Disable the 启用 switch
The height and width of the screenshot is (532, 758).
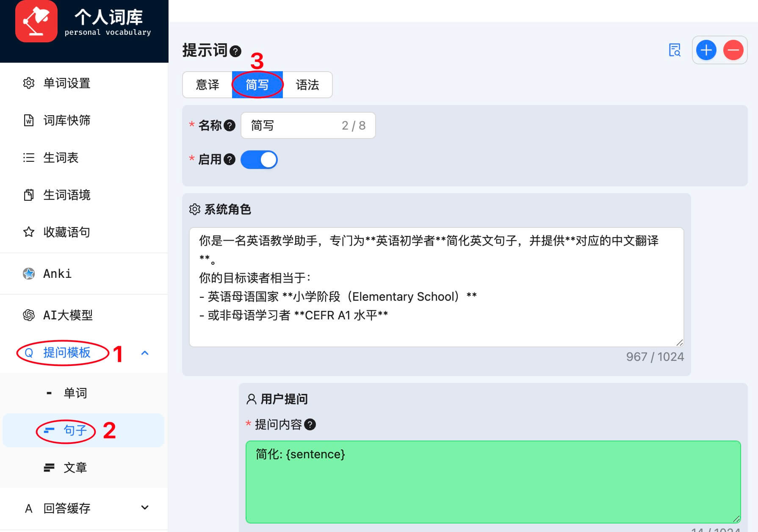[259, 160]
